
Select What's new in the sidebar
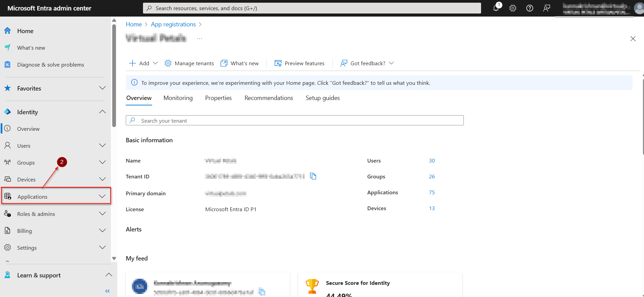coord(31,48)
